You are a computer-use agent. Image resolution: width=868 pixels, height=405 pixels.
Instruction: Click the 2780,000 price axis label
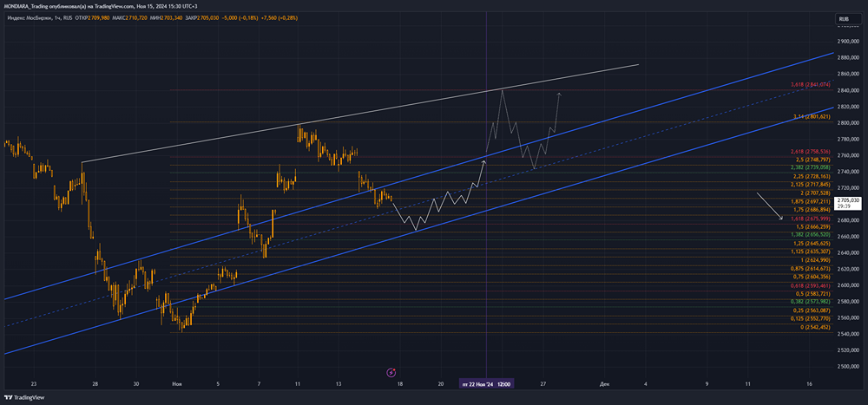849,139
